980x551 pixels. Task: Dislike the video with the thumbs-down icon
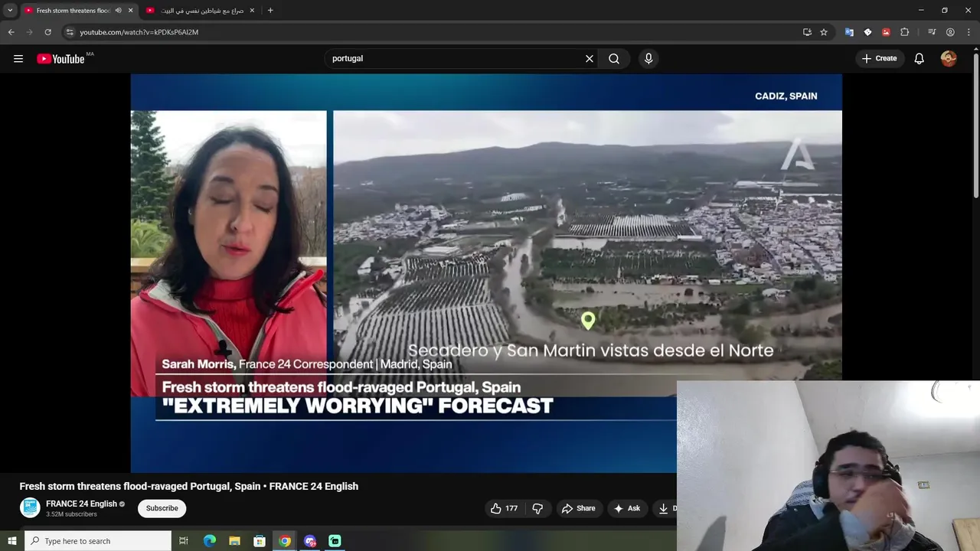coord(537,508)
